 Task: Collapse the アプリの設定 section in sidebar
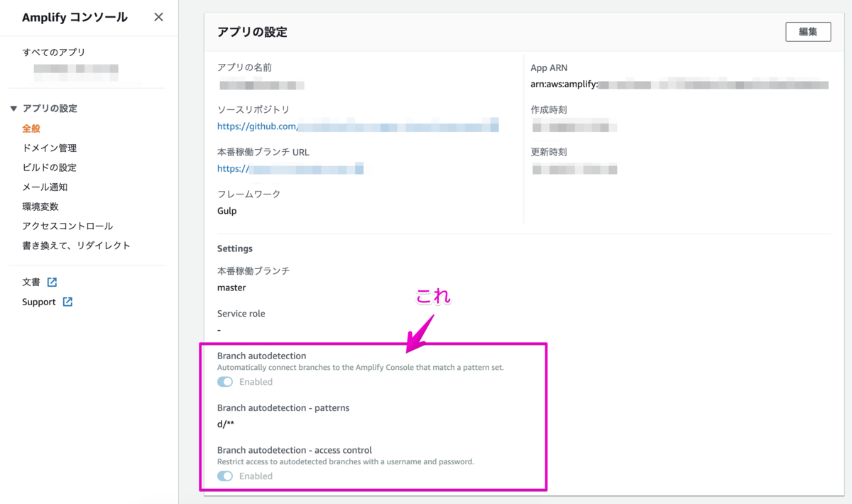(x=15, y=108)
